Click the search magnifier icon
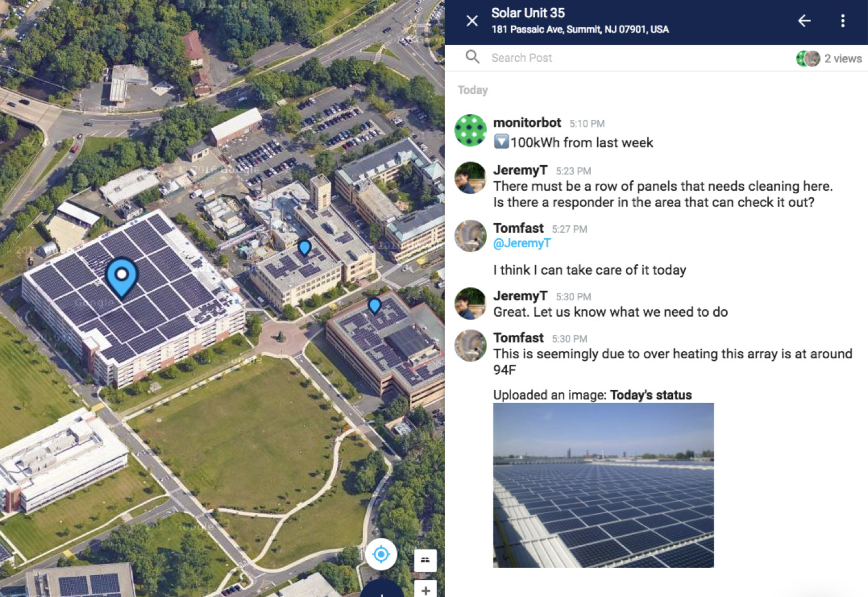Image resolution: width=868 pixels, height=597 pixels. coord(472,57)
